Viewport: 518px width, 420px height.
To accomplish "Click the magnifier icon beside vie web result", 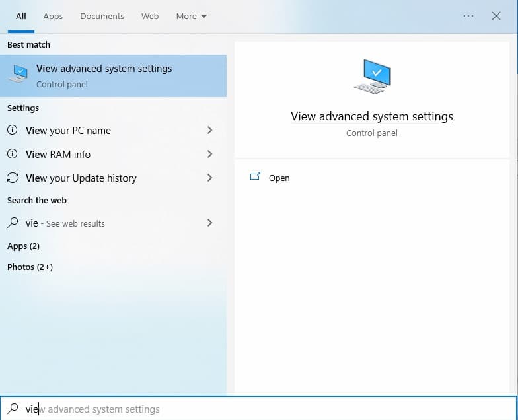I will [x=13, y=223].
